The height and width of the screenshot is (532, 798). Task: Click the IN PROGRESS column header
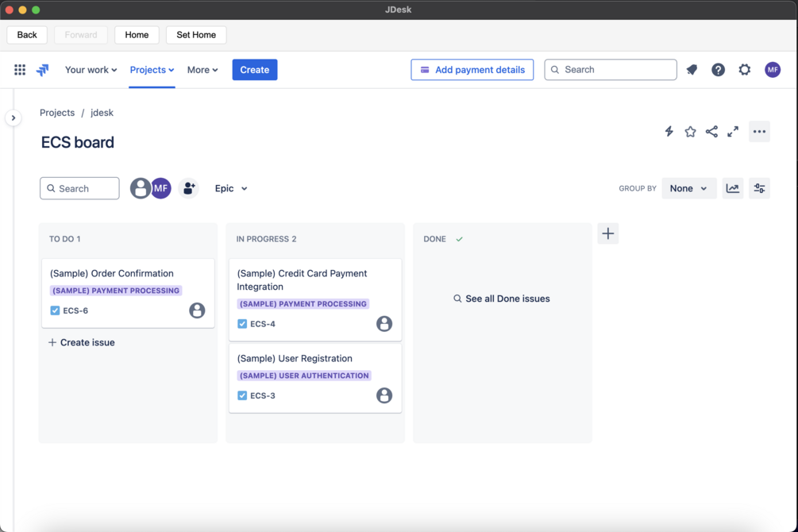[266, 239]
